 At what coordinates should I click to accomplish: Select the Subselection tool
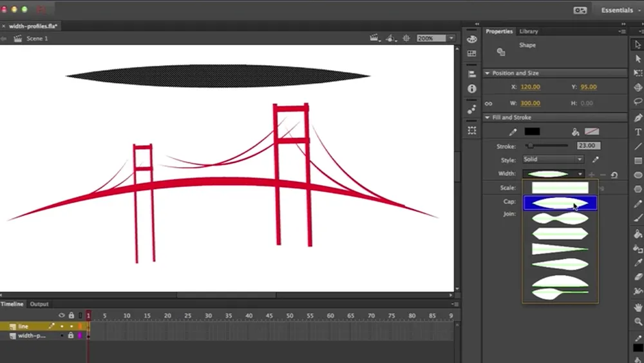(638, 59)
